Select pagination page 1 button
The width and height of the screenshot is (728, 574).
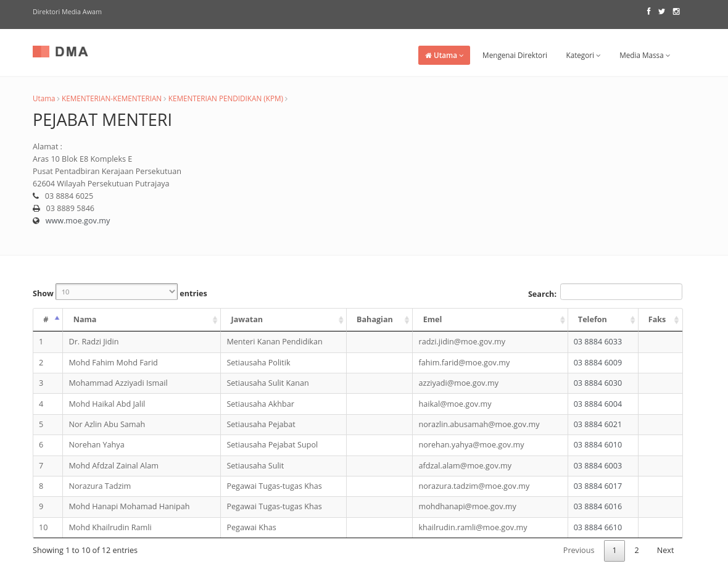click(614, 551)
